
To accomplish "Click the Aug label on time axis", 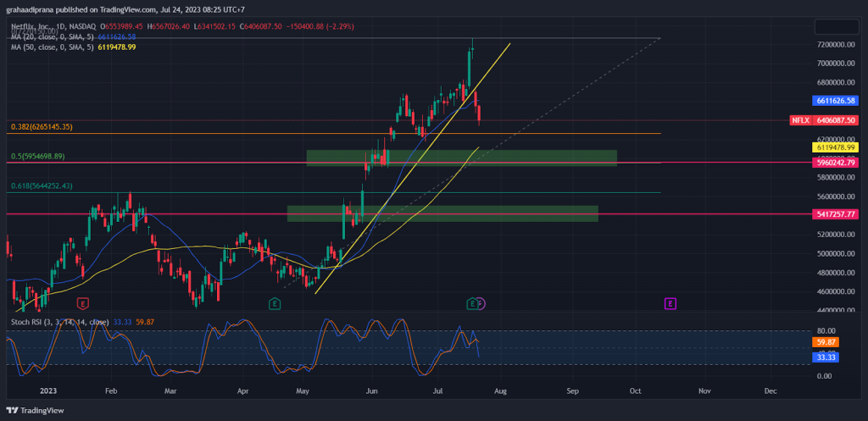I will pos(500,391).
